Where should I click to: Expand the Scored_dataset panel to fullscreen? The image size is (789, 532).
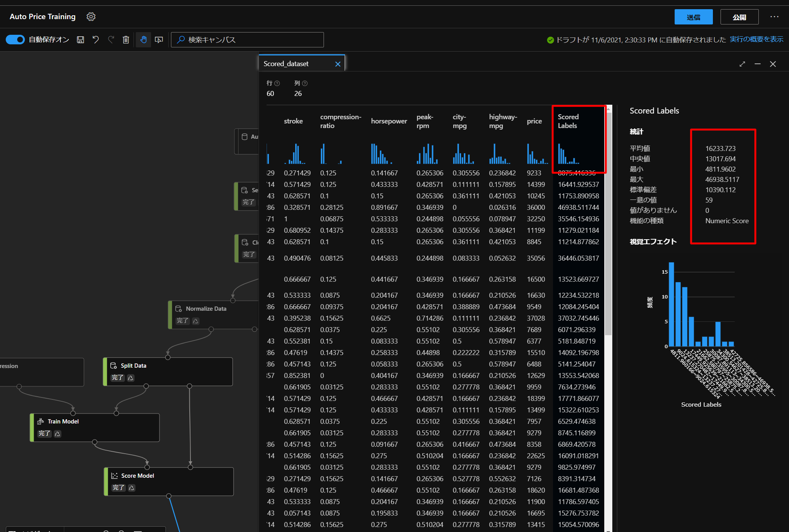pos(742,64)
